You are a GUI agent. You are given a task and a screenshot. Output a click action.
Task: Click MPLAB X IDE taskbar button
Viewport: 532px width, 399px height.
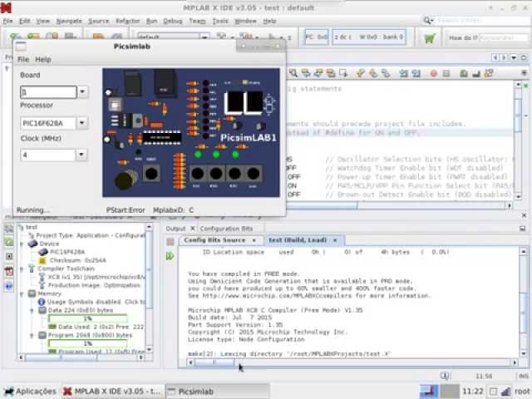[113, 392]
